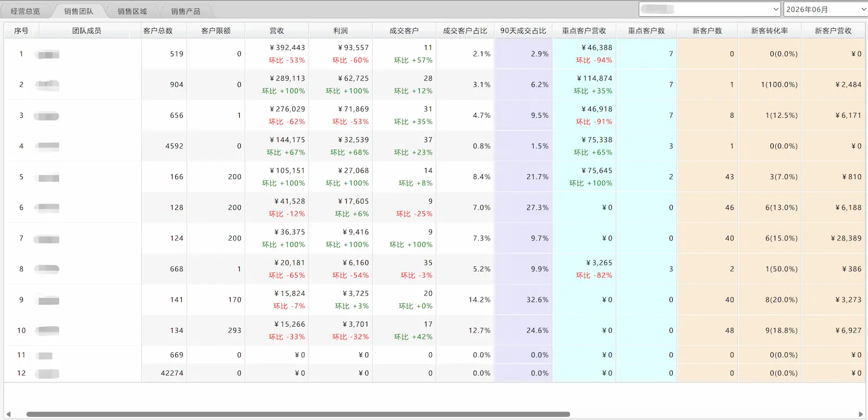Click the 客户总数 column header
868x420 pixels.
(x=158, y=31)
